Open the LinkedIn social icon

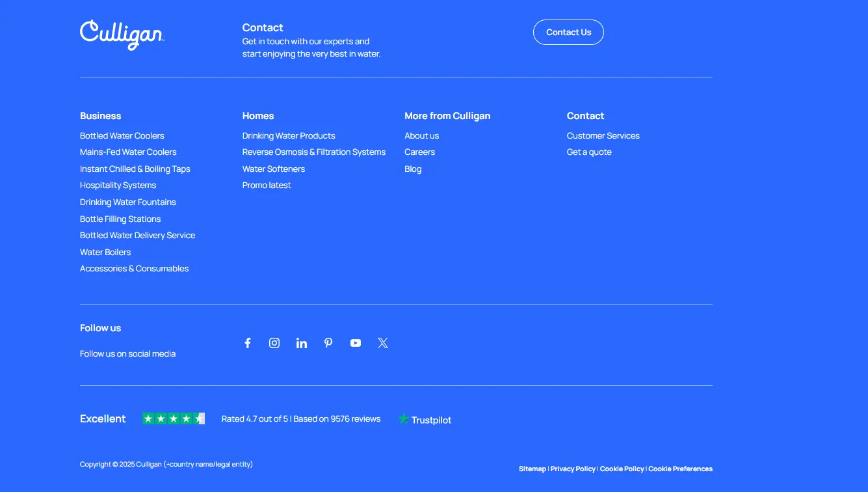click(302, 343)
